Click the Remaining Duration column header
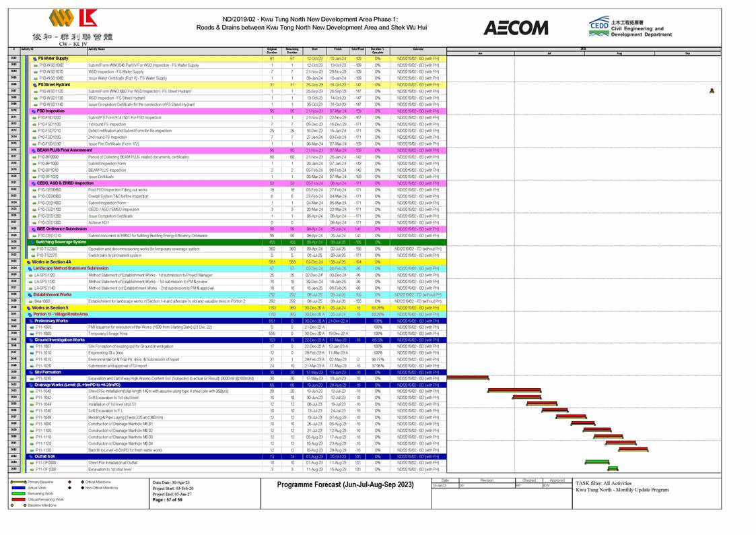Viewport: 756px width, 535px height. click(292, 50)
